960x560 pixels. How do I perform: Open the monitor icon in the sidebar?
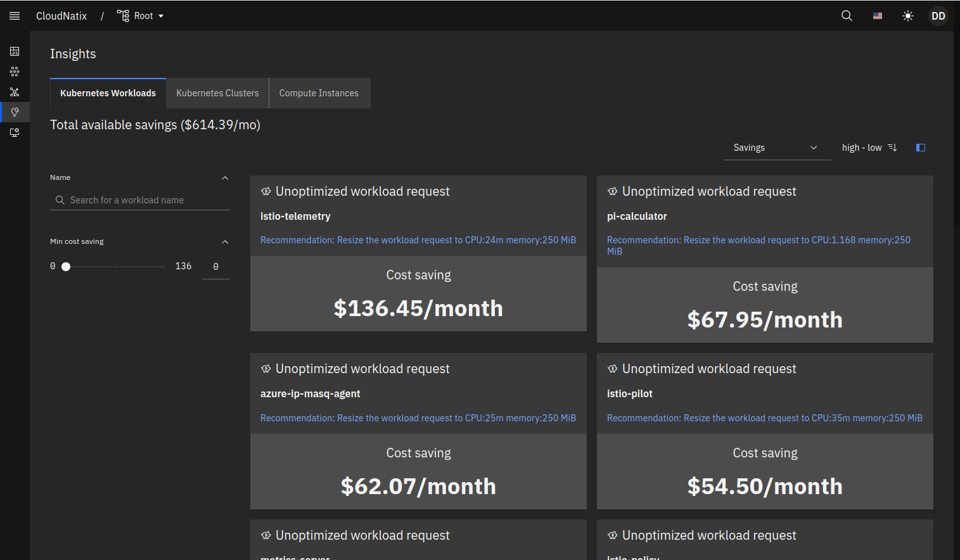click(15, 132)
